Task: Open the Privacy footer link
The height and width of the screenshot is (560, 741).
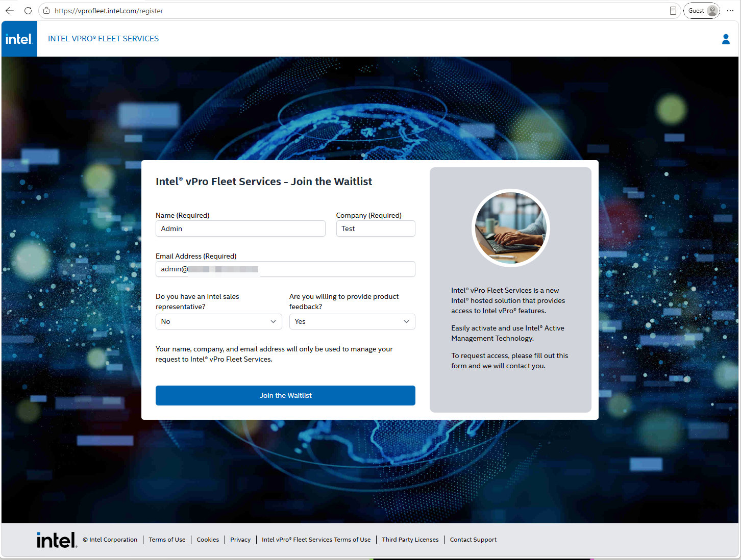Action: coord(240,540)
